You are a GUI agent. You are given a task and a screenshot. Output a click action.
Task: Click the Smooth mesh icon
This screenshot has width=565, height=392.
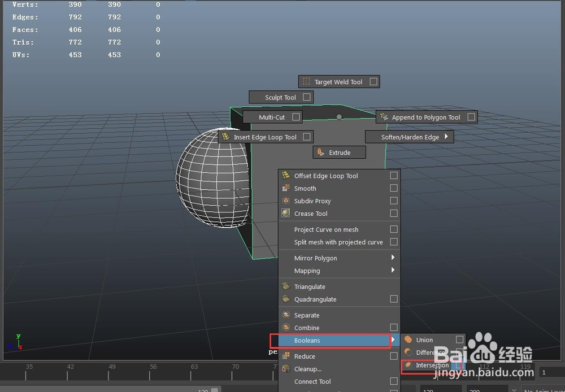click(286, 188)
